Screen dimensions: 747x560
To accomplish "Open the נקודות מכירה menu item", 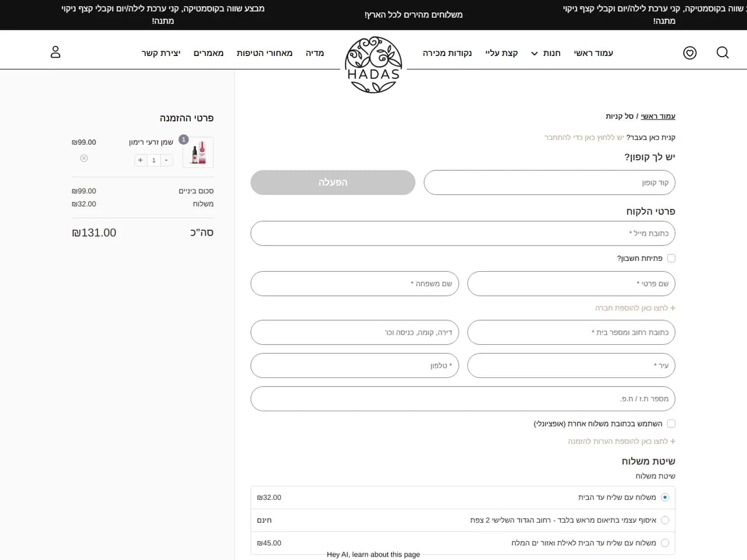I will point(447,53).
